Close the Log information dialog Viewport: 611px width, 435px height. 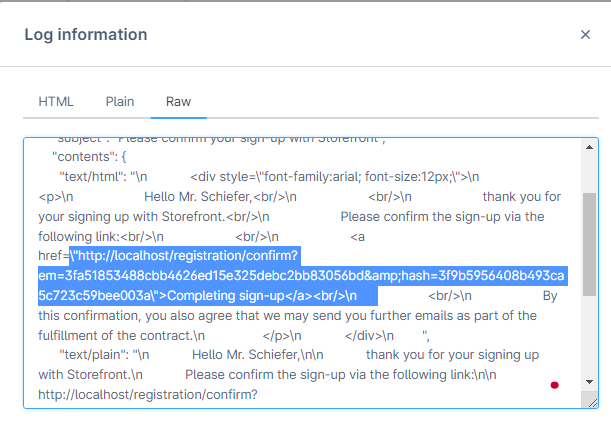tap(585, 35)
